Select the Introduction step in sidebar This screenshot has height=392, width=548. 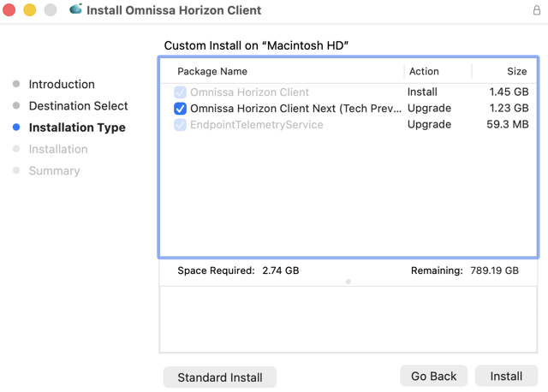[x=62, y=84]
